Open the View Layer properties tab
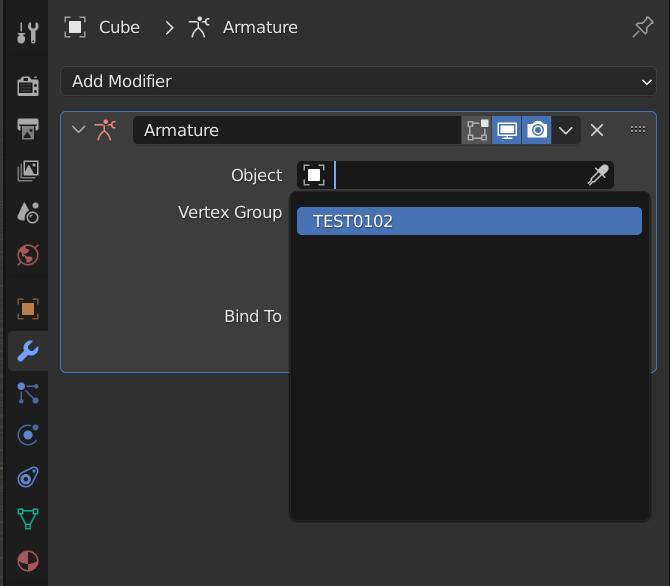Viewport: 670px width, 586px height. click(x=28, y=171)
